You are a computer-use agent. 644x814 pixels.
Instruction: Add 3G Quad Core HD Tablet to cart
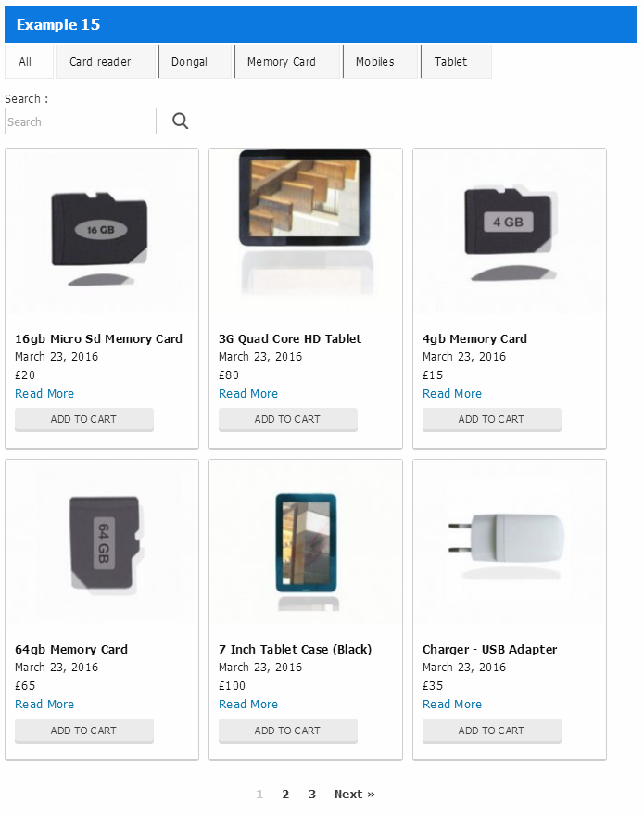coord(288,419)
